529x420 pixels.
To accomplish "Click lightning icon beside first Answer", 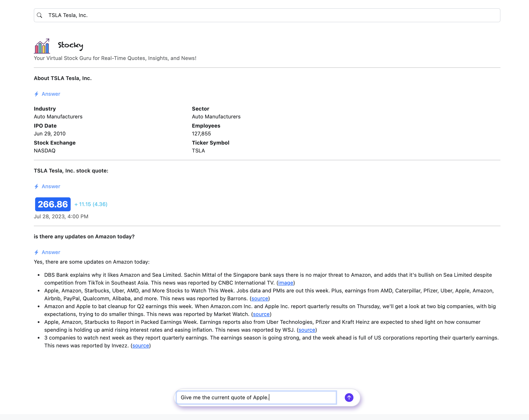I will pos(37,94).
